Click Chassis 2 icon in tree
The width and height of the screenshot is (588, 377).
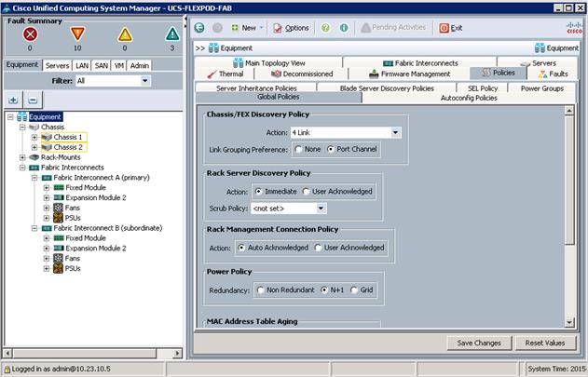point(47,147)
